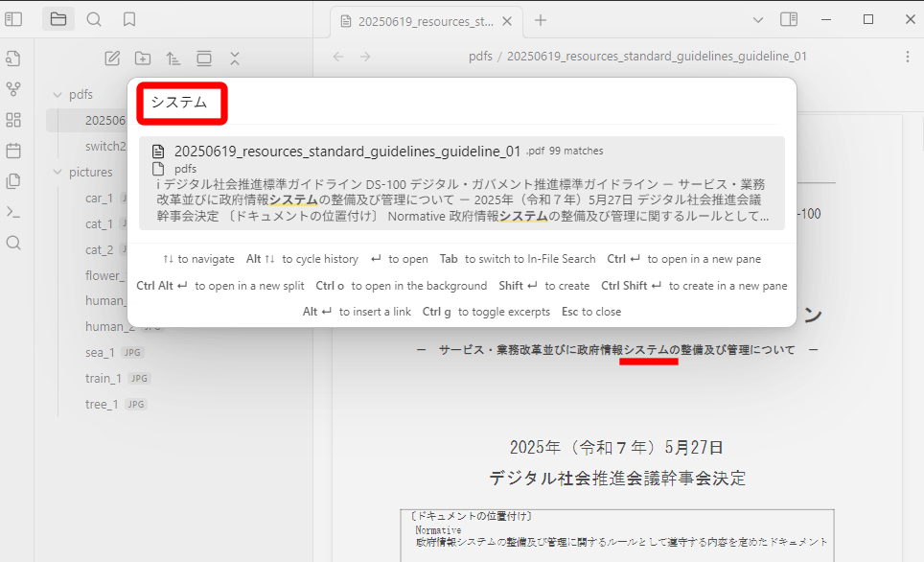Click the 20250619_resources_standard_guidelines_guideline_01 breadcrumb title

pyautogui.click(x=657, y=56)
